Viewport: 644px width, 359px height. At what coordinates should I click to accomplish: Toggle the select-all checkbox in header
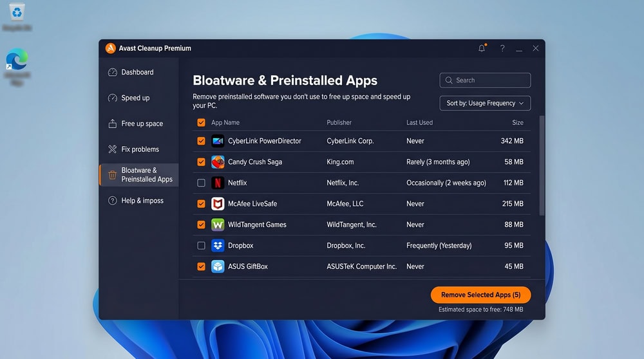tap(201, 123)
